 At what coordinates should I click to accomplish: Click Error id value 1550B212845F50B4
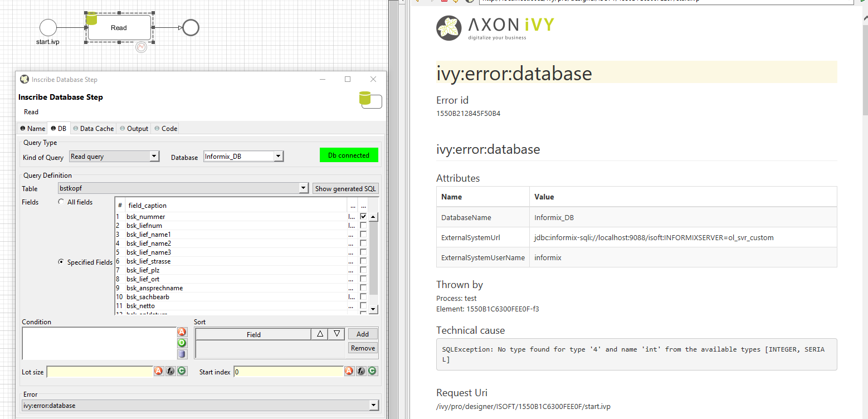point(468,114)
